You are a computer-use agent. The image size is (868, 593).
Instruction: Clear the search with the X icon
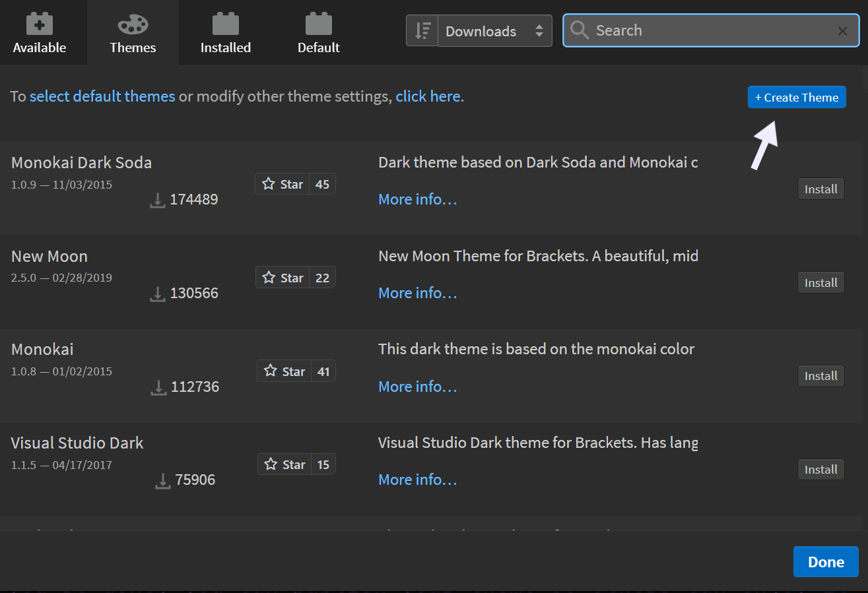click(843, 31)
